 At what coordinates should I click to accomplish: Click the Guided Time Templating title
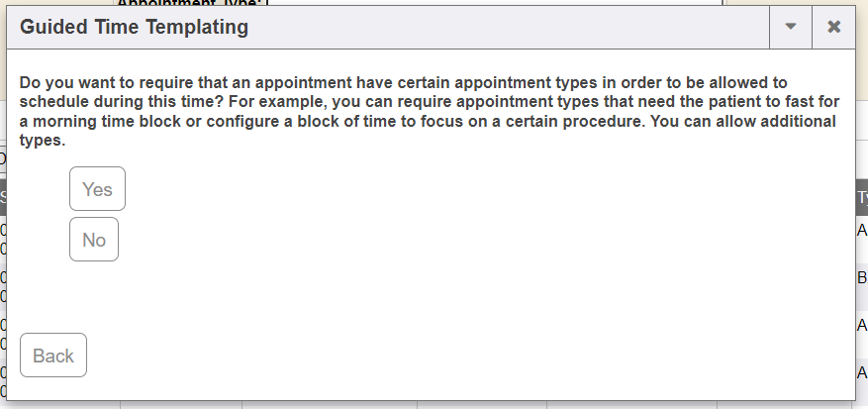[x=134, y=27]
